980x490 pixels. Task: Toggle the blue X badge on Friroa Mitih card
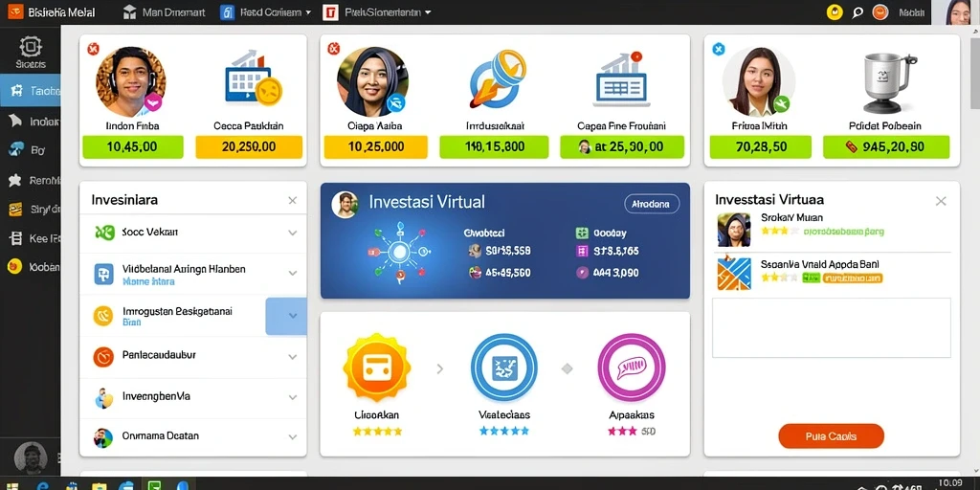718,49
